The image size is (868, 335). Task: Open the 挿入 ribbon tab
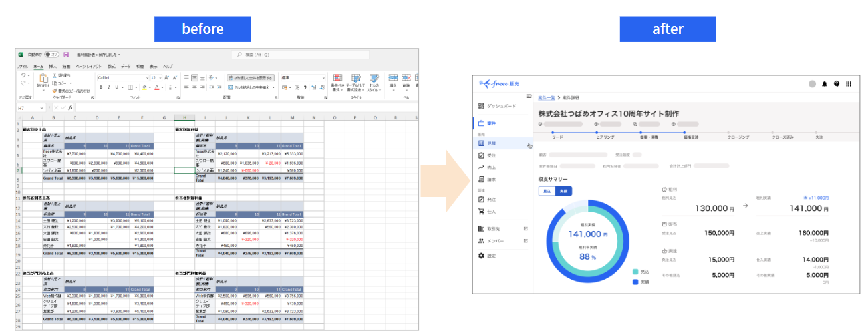53,67
